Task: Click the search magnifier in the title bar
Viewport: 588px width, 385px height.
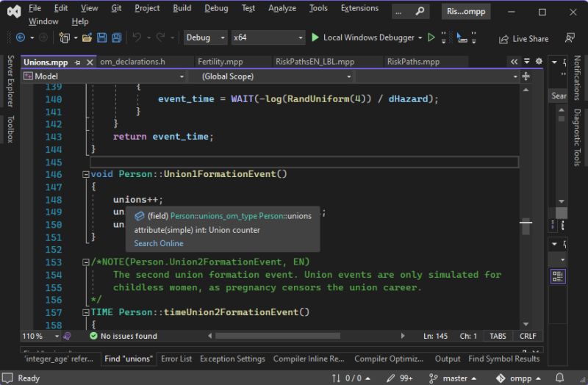Action: 420,12
